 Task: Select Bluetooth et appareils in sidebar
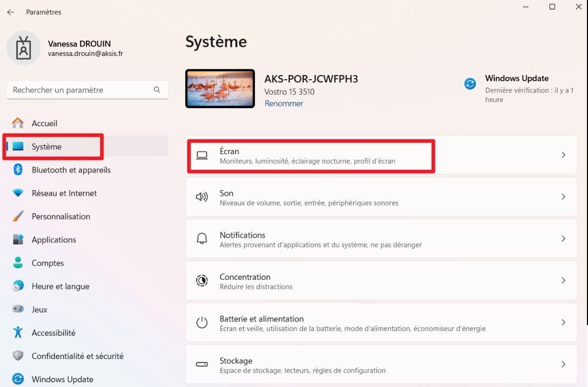tap(71, 170)
